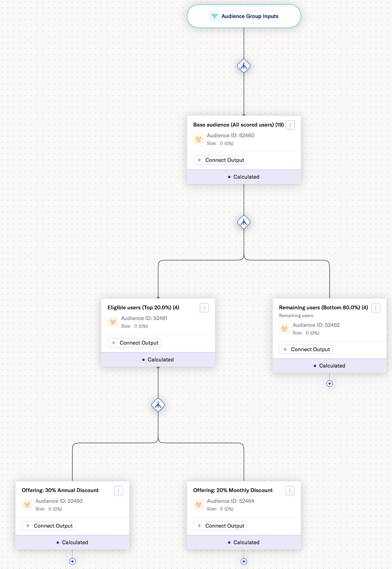Open the Base audience three-dot menu
This screenshot has width=392, height=569.
290,125
